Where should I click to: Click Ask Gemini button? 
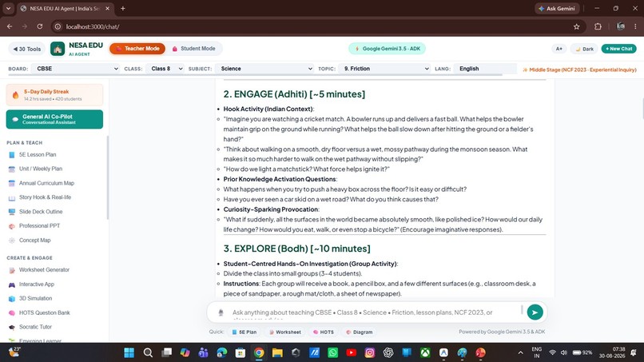click(557, 8)
